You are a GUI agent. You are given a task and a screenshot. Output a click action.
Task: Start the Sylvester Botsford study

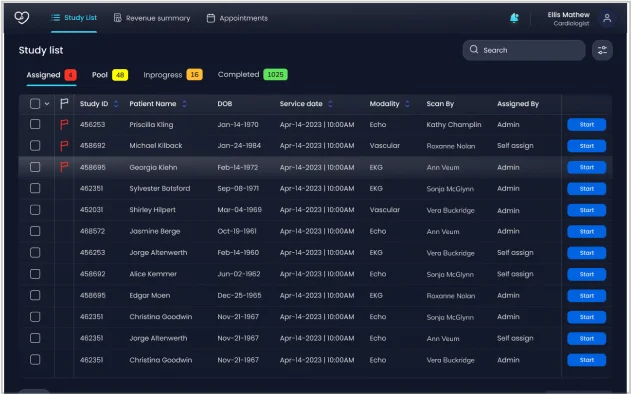point(586,189)
